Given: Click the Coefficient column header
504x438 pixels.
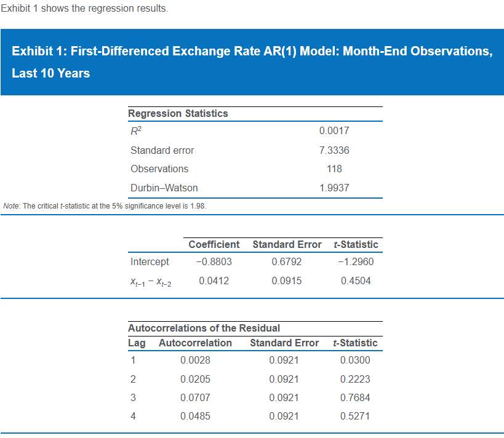Looking at the screenshot, I should [214, 244].
